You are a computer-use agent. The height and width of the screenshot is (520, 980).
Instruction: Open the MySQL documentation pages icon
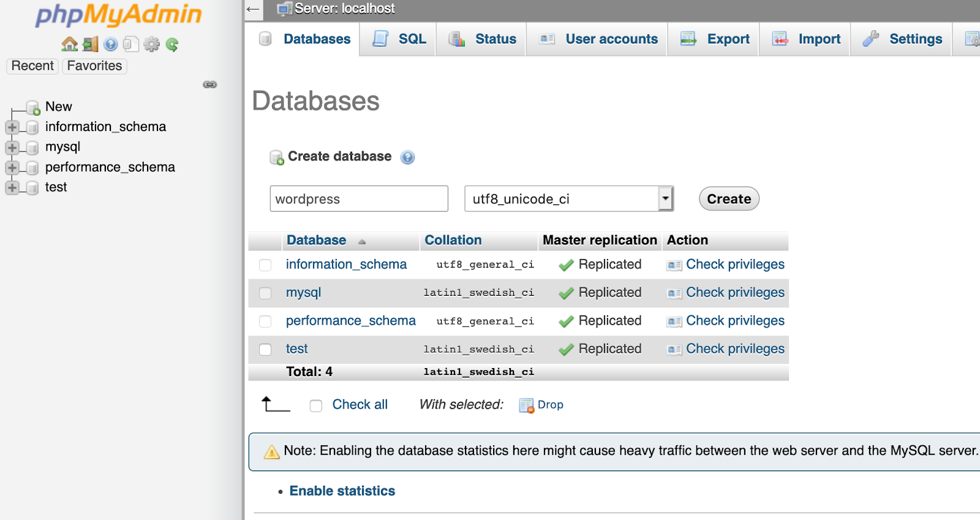[130, 44]
